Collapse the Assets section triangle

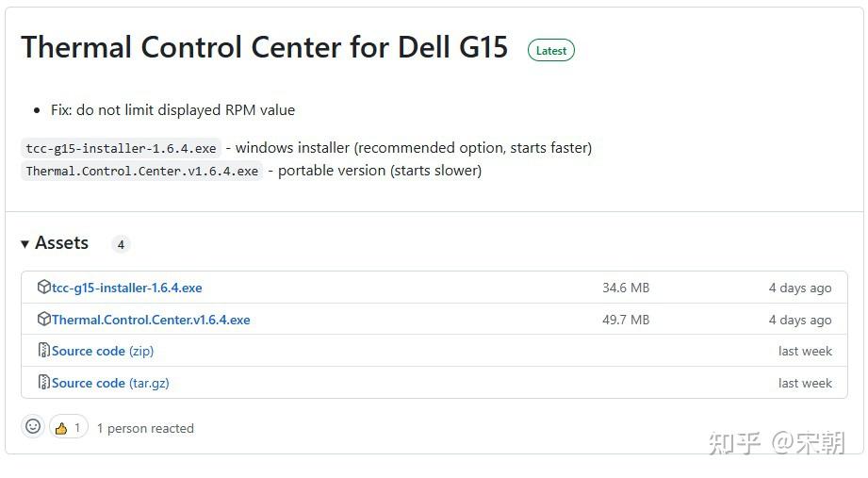click(25, 244)
